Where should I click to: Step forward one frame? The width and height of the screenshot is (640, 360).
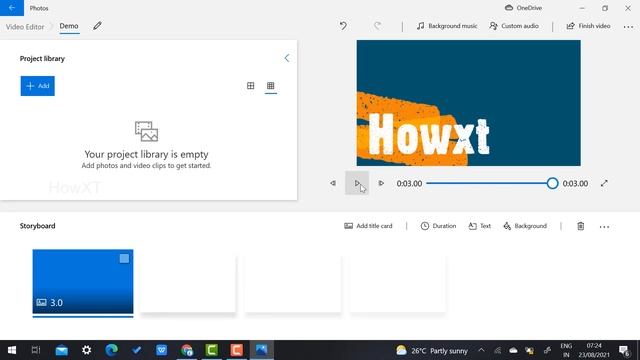point(381,183)
